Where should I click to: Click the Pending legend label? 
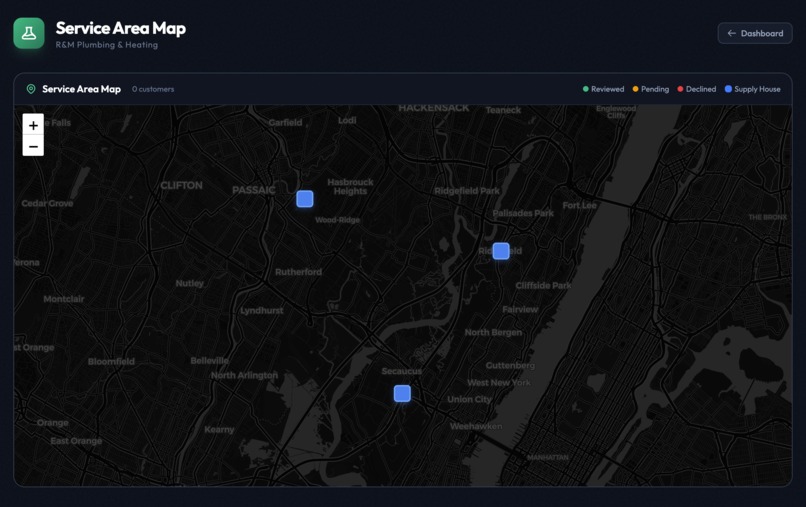(655, 89)
